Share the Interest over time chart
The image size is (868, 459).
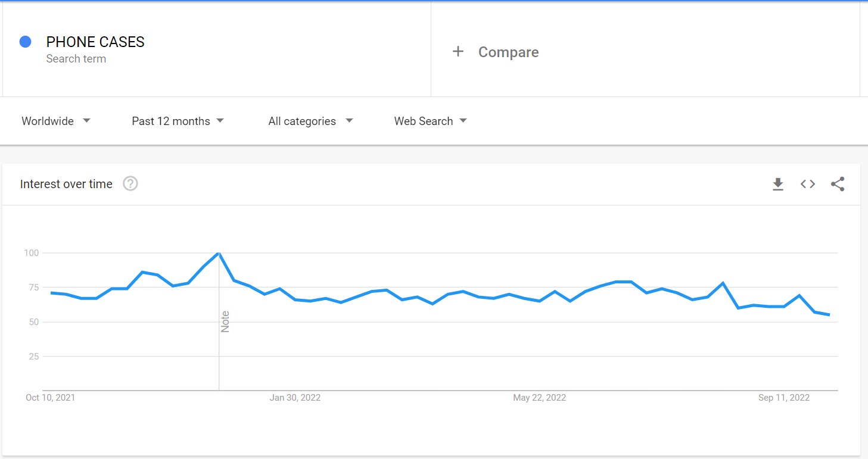(838, 184)
